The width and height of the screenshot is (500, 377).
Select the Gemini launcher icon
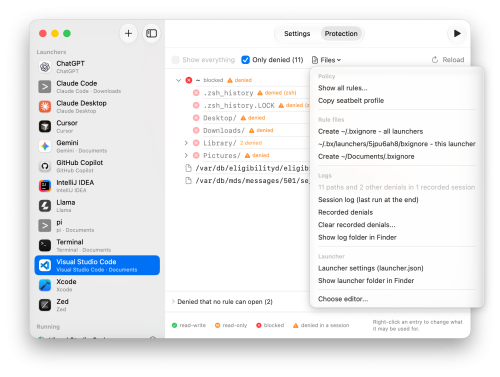[45, 146]
